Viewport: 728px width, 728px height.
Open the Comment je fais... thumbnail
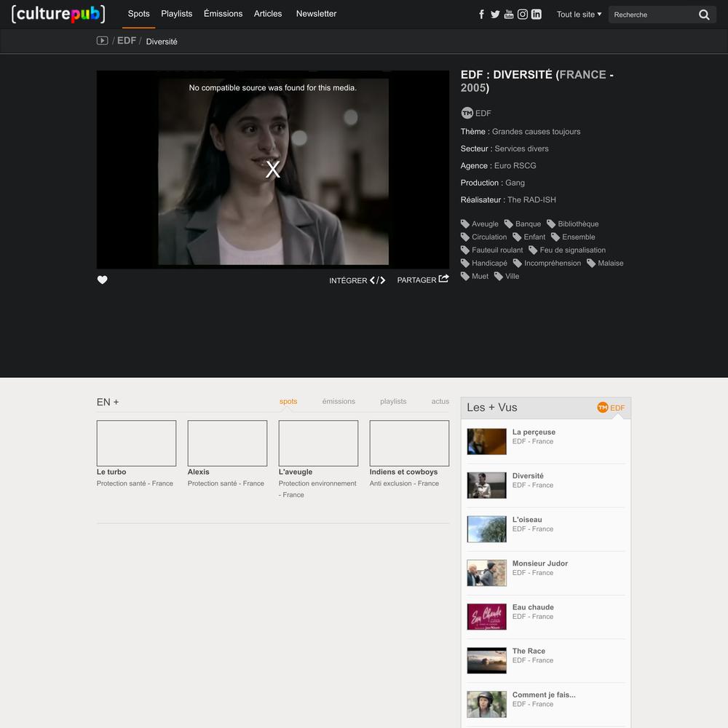click(486, 704)
